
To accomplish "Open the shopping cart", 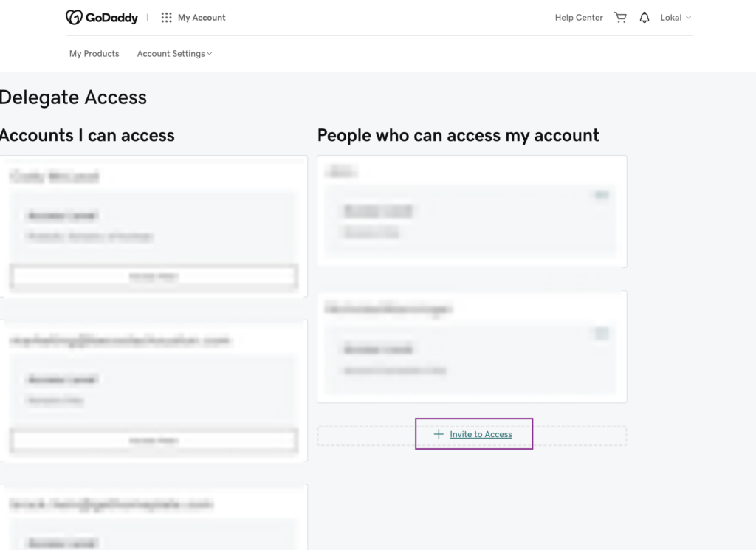I will point(620,18).
